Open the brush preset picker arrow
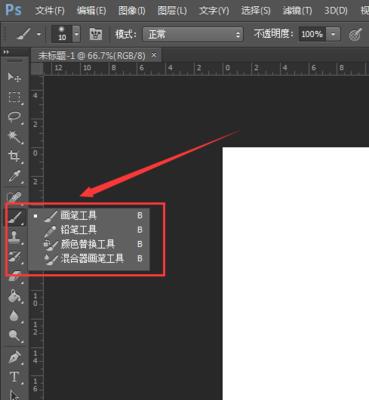The width and height of the screenshot is (369, 400). pyautogui.click(x=77, y=34)
